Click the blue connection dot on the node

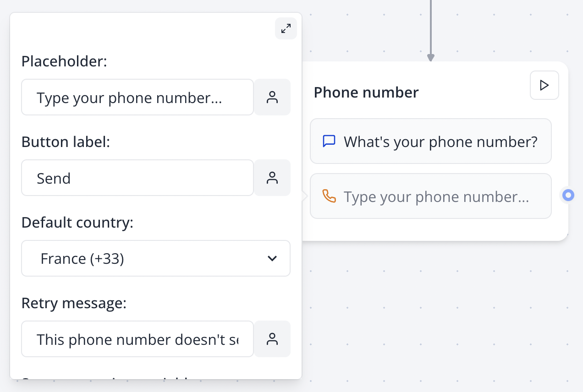tap(567, 196)
